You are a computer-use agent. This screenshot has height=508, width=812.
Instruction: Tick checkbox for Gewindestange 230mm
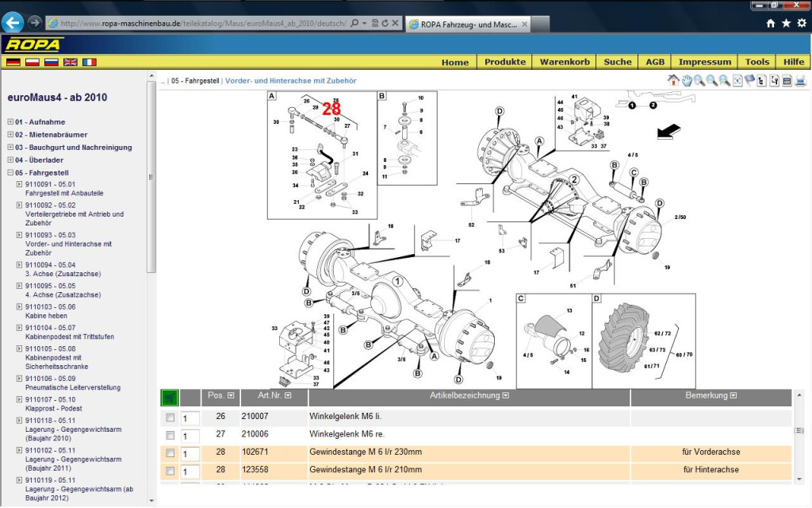pos(170,453)
